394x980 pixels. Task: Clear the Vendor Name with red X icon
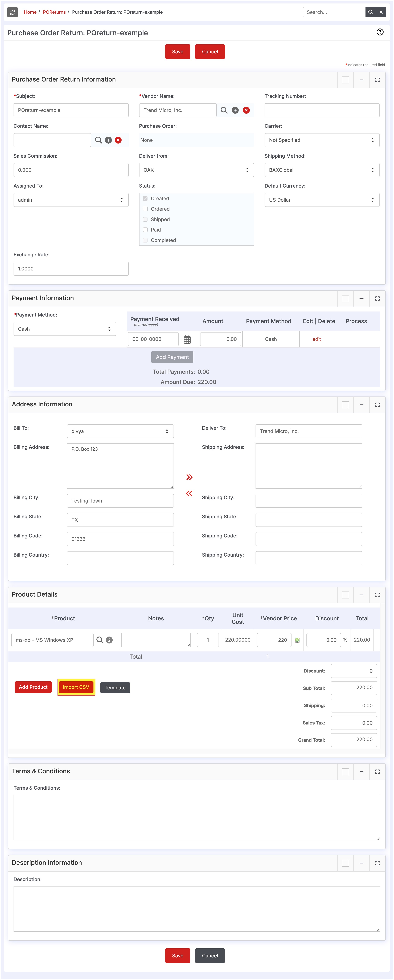[x=247, y=110]
